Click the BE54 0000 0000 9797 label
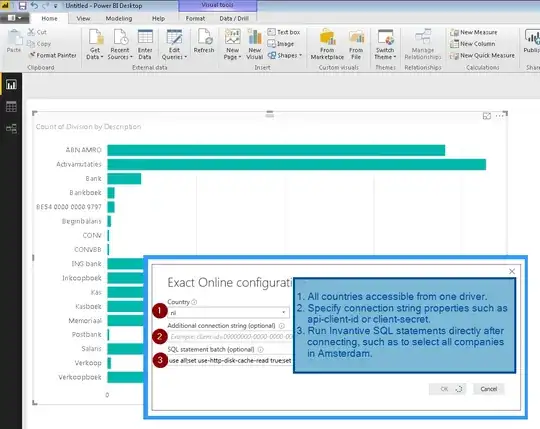This screenshot has width=540, height=429. [69, 207]
